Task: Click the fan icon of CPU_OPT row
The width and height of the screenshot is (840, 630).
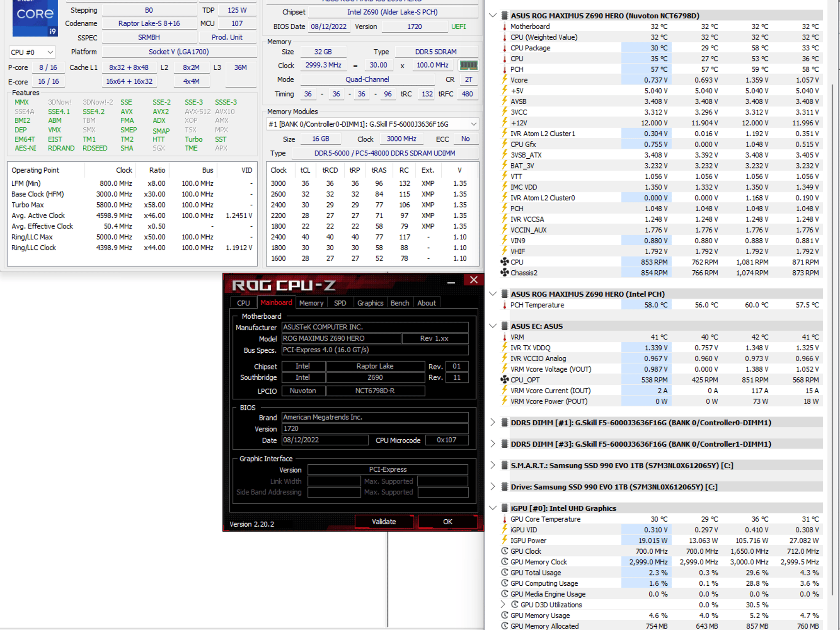Action: click(x=504, y=379)
